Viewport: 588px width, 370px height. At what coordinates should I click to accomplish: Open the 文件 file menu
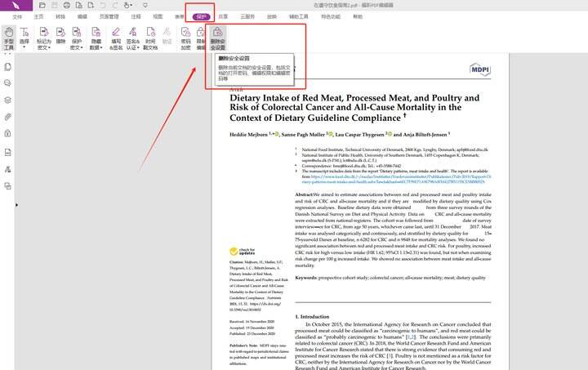tap(17, 17)
